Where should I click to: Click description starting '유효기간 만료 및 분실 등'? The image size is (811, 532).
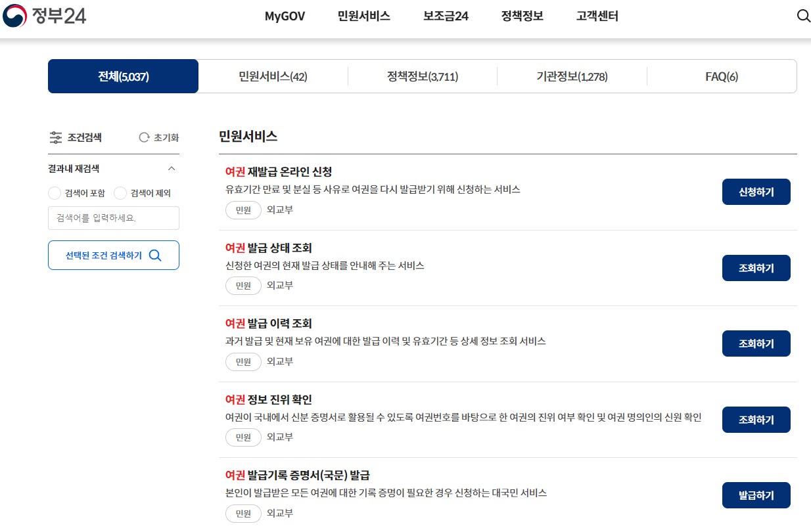pyautogui.click(x=373, y=190)
